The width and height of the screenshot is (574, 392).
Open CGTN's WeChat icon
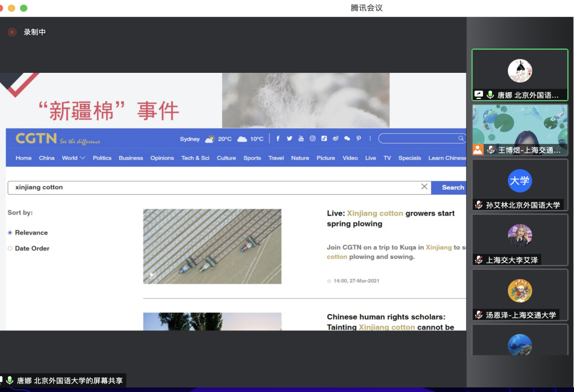tap(347, 138)
